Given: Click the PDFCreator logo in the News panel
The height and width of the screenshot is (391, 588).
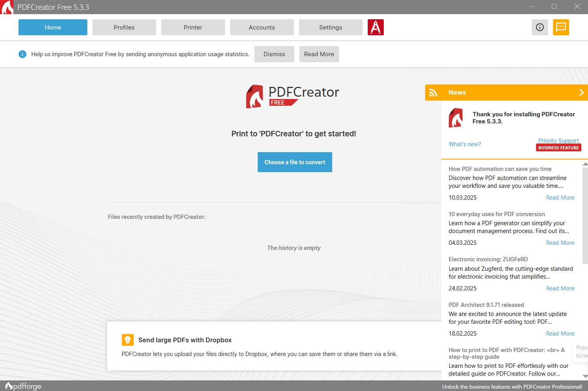Looking at the screenshot, I should [456, 117].
